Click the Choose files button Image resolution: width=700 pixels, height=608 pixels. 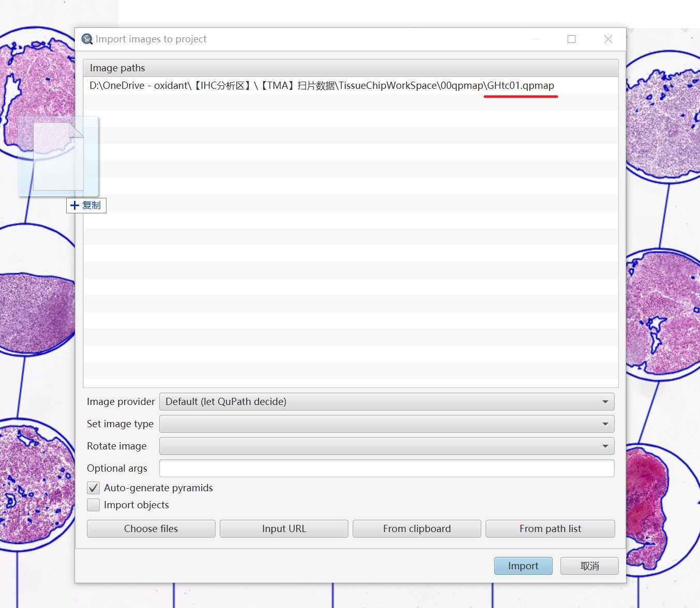click(151, 529)
